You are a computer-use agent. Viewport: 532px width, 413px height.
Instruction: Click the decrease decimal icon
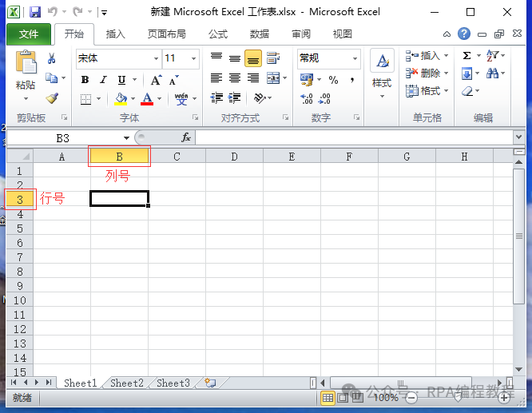[324, 99]
